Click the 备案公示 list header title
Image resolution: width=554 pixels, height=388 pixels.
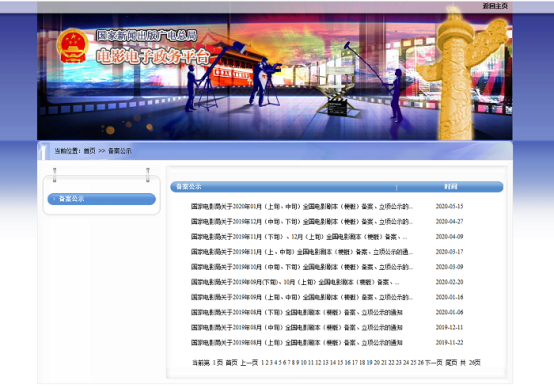click(x=189, y=187)
